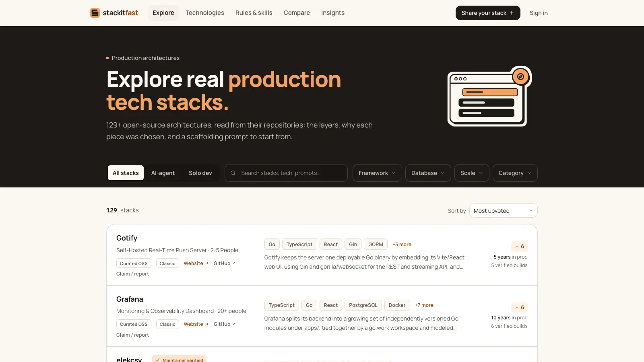This screenshot has width=644, height=362.
Task: Click the PostgreSQL tag on Grafana
Action: pyautogui.click(x=363, y=305)
